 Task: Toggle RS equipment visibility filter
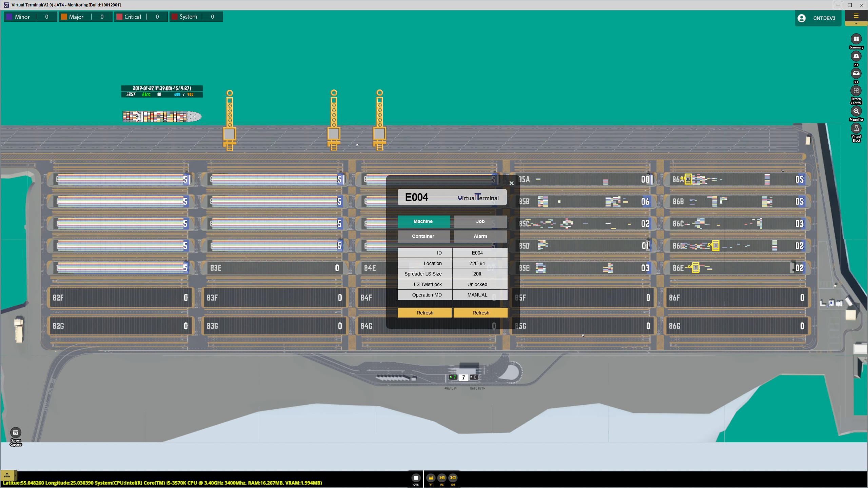point(442,478)
